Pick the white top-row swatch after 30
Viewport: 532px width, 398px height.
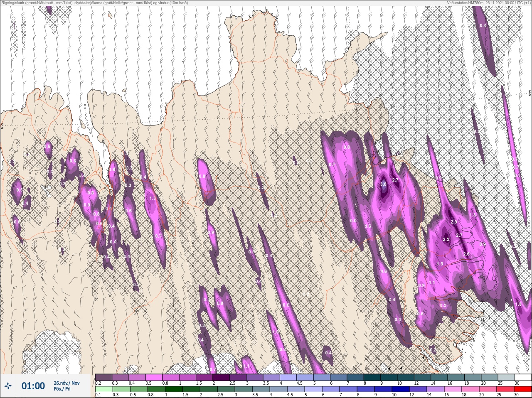point(523,377)
